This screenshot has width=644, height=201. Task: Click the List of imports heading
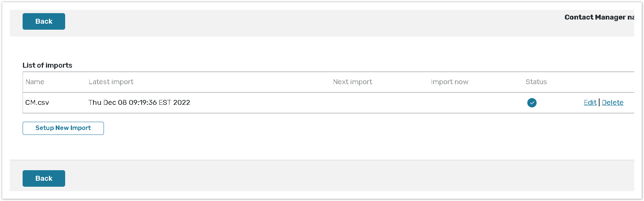[47, 65]
